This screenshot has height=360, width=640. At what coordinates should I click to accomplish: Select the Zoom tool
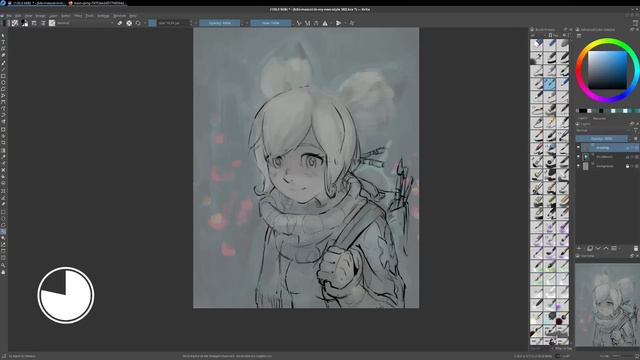3,265
